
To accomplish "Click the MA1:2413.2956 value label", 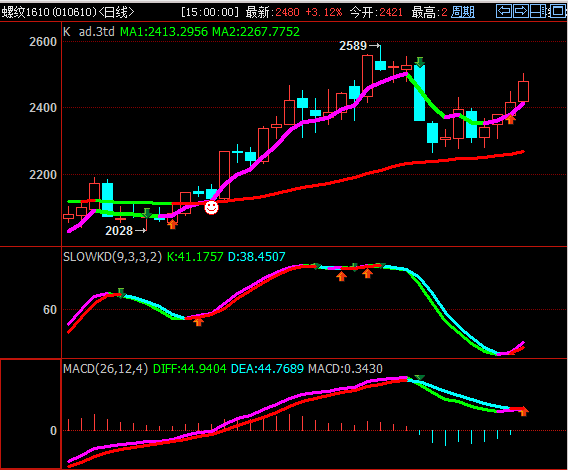I will [164, 32].
